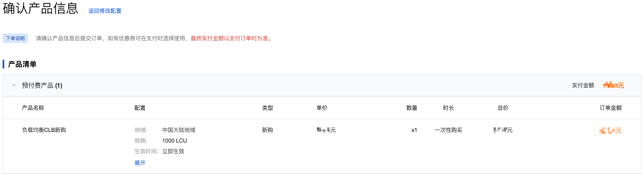Click the 返回修改配置 link
Image resolution: width=644 pixels, height=176 pixels.
coord(105,11)
